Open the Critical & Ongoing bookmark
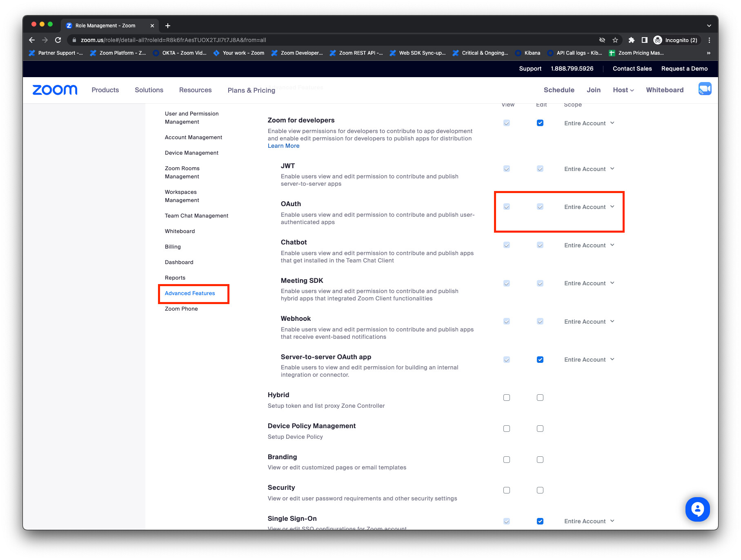The width and height of the screenshot is (741, 560). pos(481,53)
